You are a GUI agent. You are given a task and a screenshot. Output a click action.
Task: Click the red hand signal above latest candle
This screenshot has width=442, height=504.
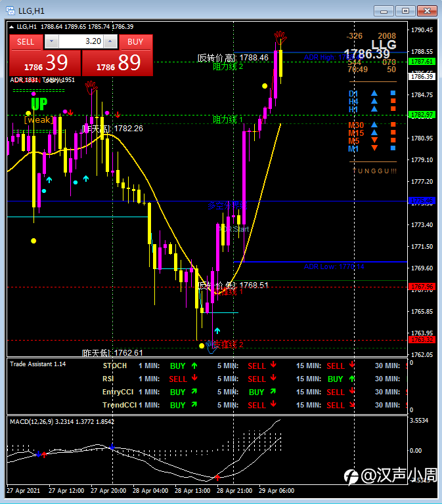pyautogui.click(x=280, y=37)
